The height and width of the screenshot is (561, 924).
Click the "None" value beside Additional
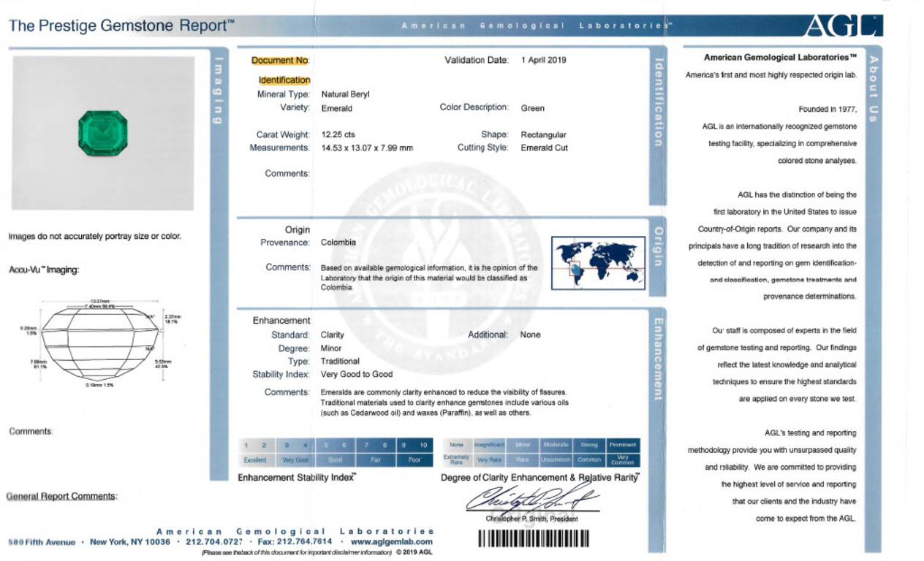coord(531,335)
